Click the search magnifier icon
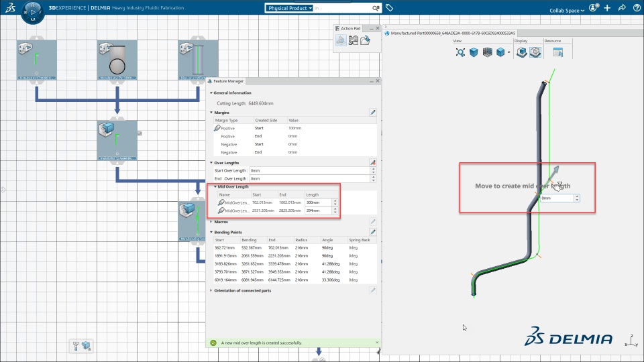 click(376, 8)
